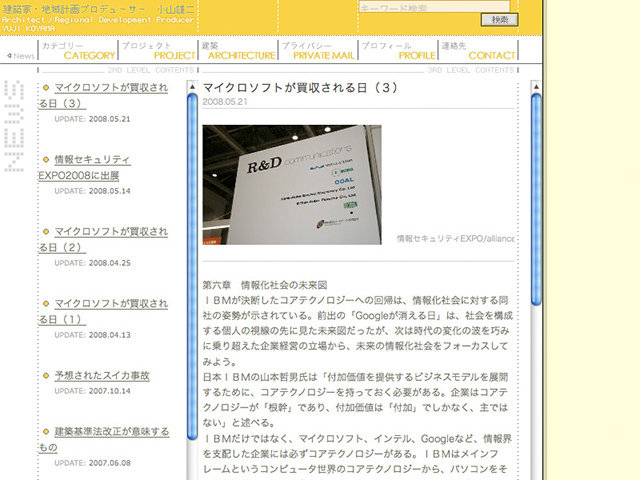640x480 pixels.
Task: Click UPDATE: 2008.04.25 date text
Action: (93, 263)
